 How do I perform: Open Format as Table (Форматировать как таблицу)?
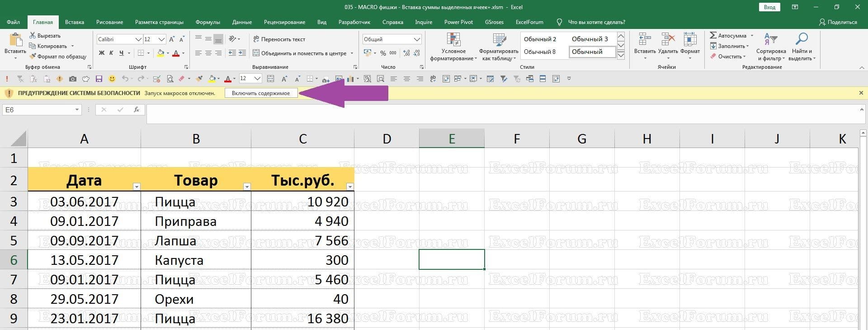point(499,47)
